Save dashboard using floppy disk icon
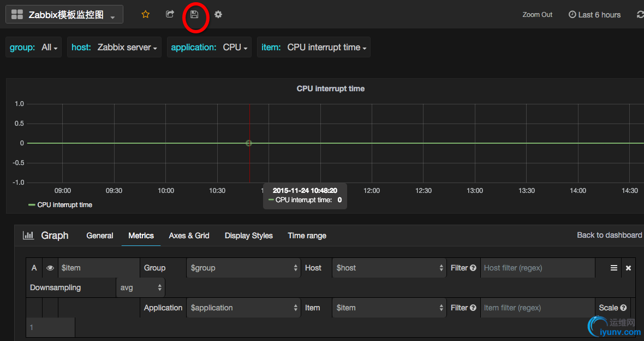 194,15
